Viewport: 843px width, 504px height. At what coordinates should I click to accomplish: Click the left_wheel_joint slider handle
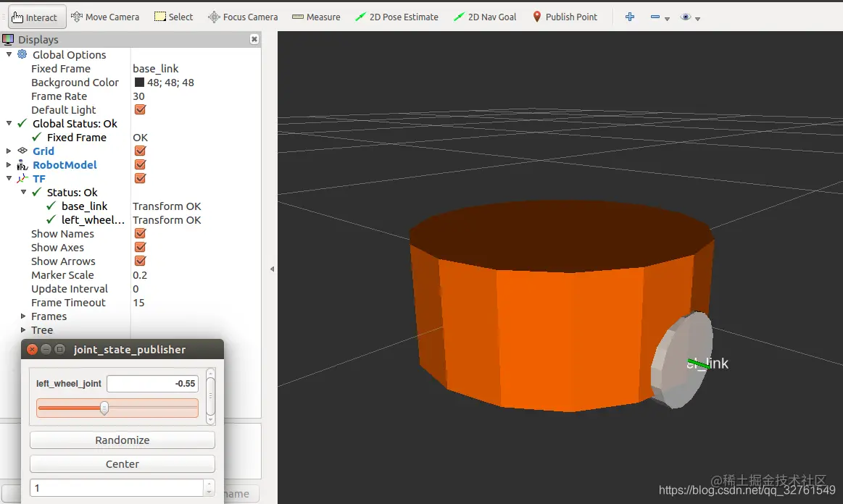pyautogui.click(x=104, y=408)
